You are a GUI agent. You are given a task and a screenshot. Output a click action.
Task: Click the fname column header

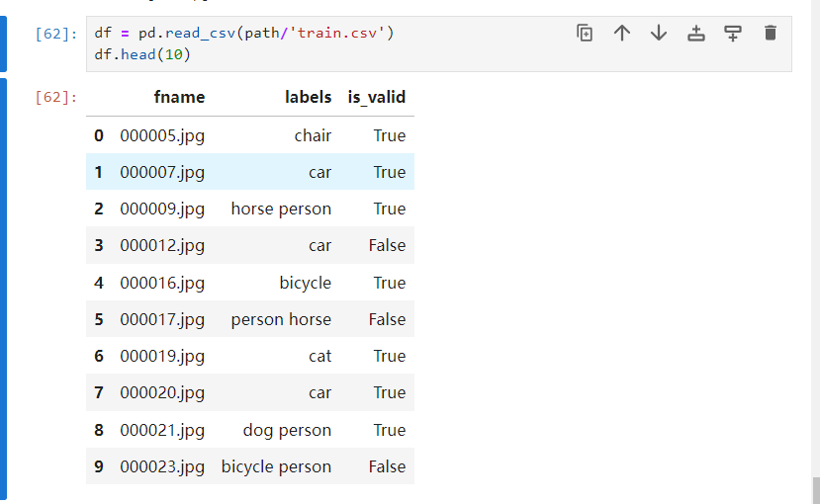[179, 97]
